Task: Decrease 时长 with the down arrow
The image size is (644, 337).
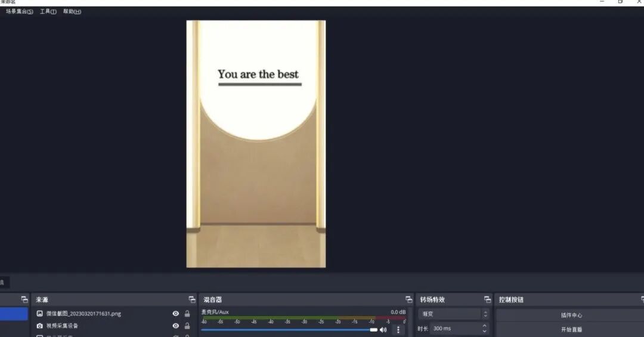Action: pyautogui.click(x=485, y=331)
